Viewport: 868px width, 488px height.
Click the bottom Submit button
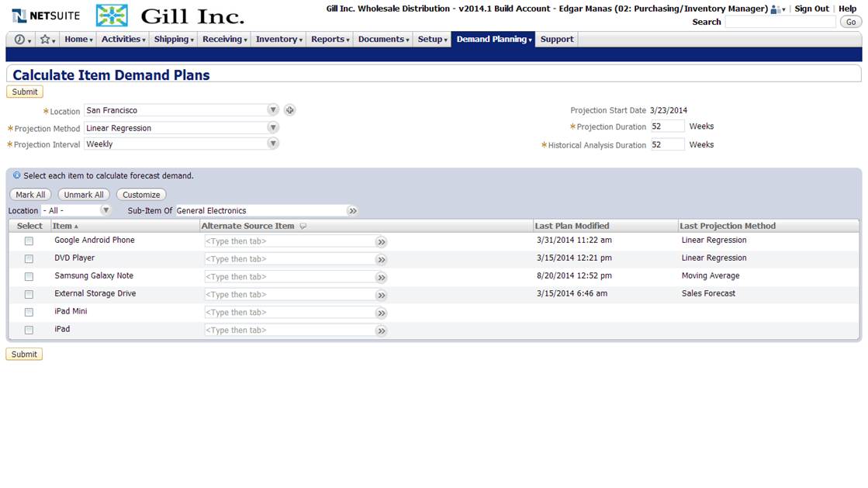click(24, 355)
